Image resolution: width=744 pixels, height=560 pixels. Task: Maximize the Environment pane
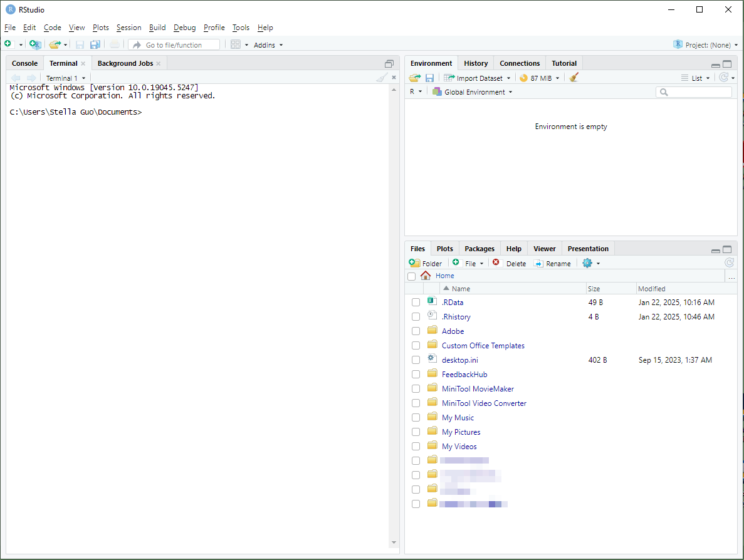coord(727,64)
